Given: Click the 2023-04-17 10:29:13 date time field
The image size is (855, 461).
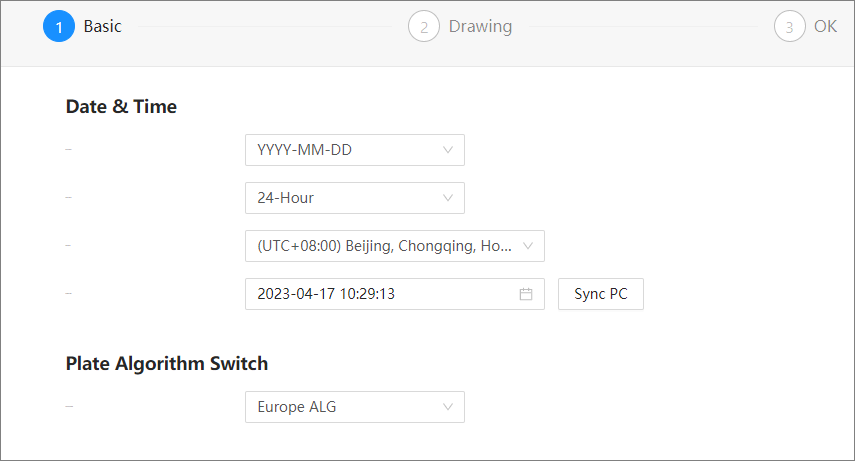Looking at the screenshot, I should tap(395, 294).
